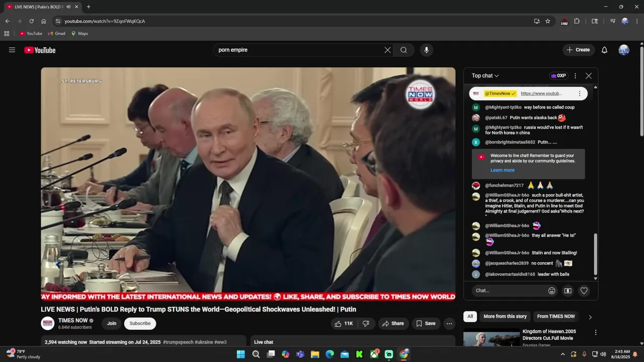This screenshot has width=644, height=362.
Task: Dislike the video with thumbs down
Action: pyautogui.click(x=366, y=323)
